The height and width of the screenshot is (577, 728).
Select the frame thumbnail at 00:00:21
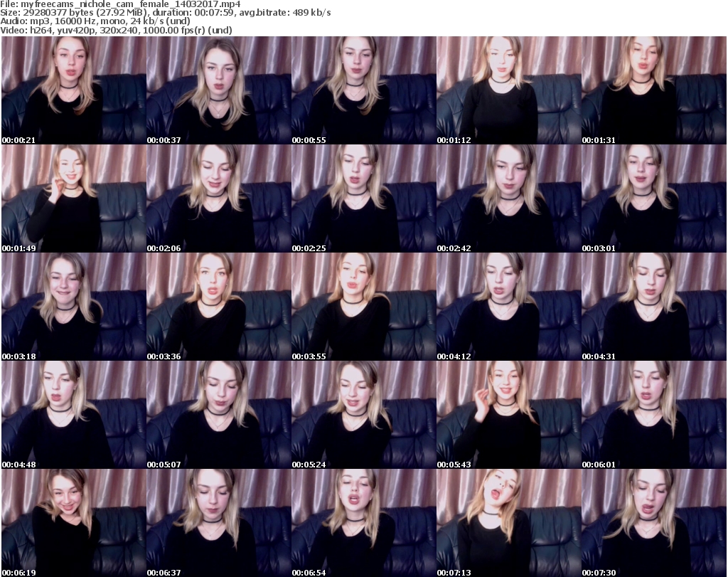point(74,90)
